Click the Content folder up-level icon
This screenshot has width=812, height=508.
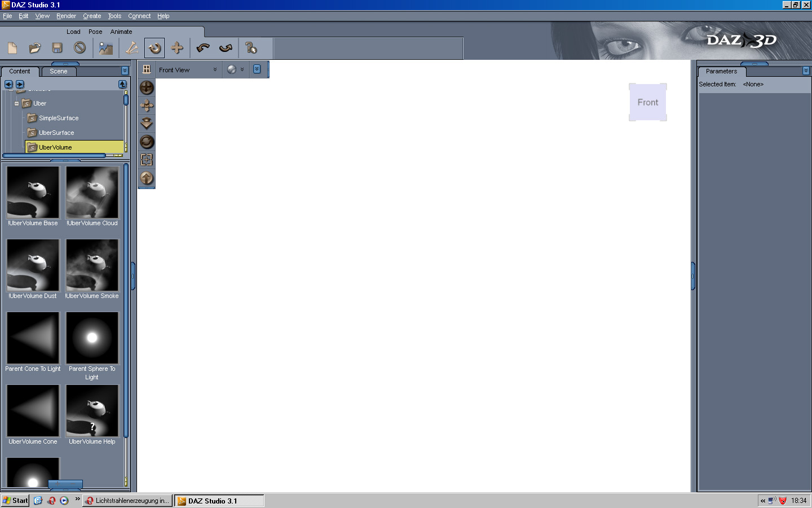click(122, 84)
